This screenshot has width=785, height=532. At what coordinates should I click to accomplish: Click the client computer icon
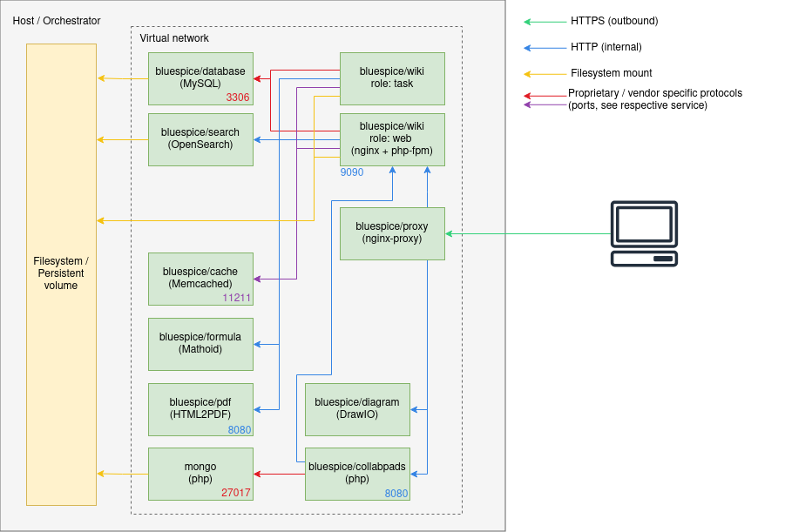644,233
